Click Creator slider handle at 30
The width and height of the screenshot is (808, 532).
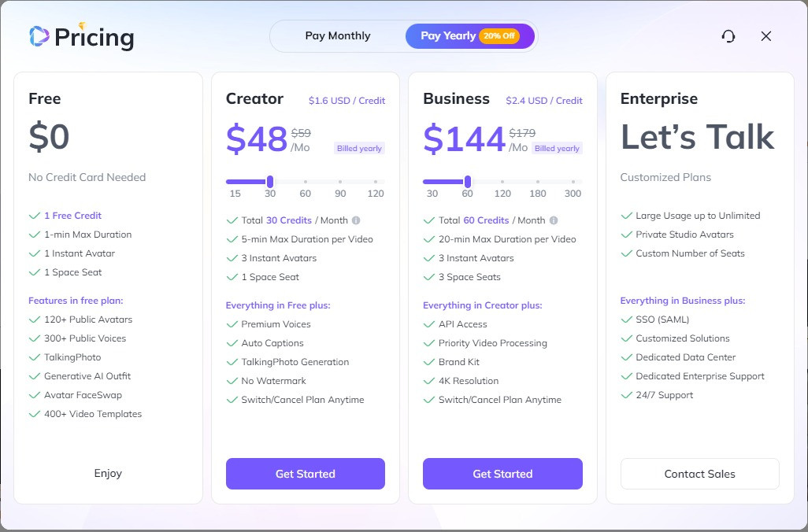(270, 182)
